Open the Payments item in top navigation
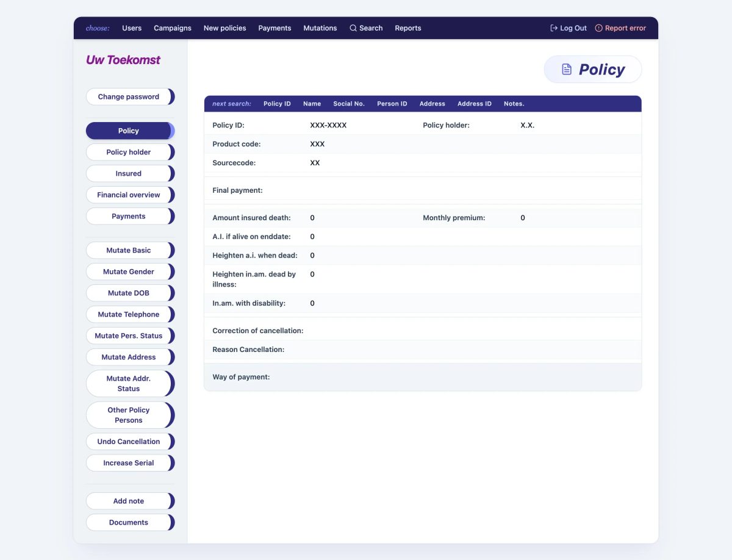 click(x=274, y=28)
